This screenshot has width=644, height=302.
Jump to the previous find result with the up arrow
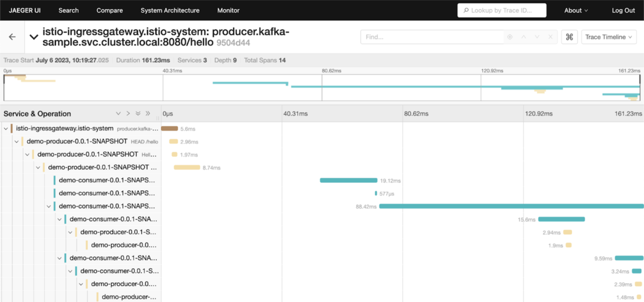(524, 37)
